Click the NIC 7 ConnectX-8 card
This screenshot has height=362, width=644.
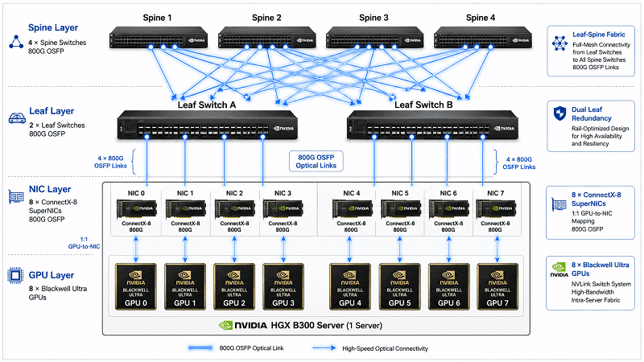tap(496, 209)
